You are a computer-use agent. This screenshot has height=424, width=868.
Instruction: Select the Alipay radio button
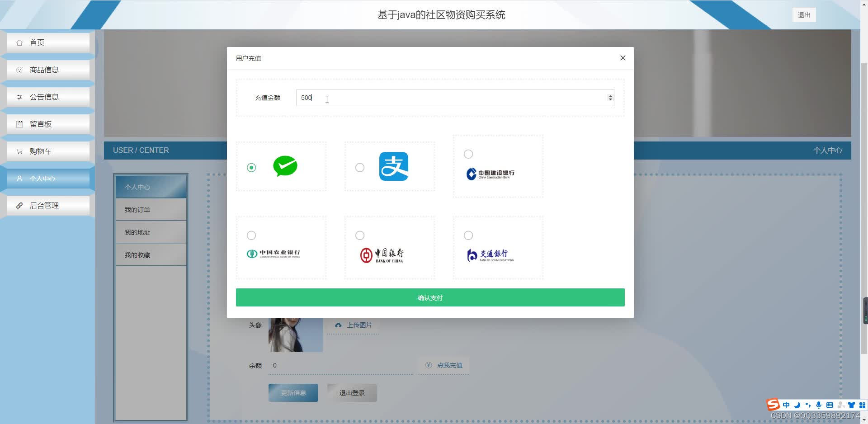[x=360, y=168]
